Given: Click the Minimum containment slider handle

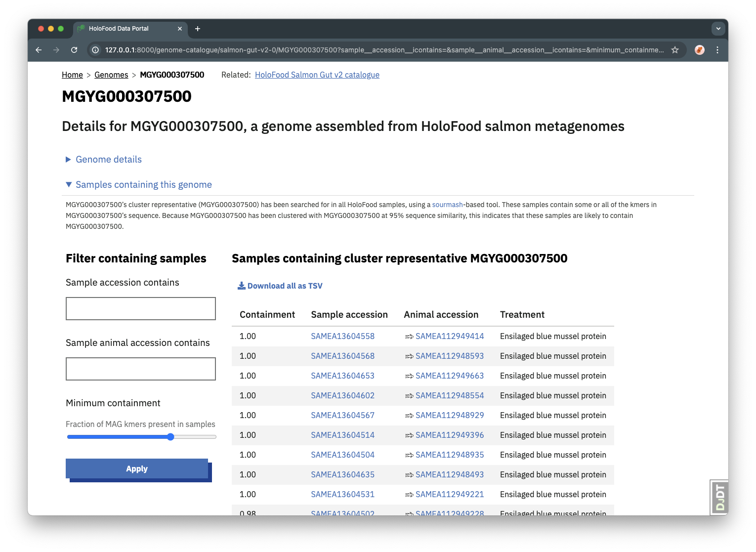Looking at the screenshot, I should (170, 437).
